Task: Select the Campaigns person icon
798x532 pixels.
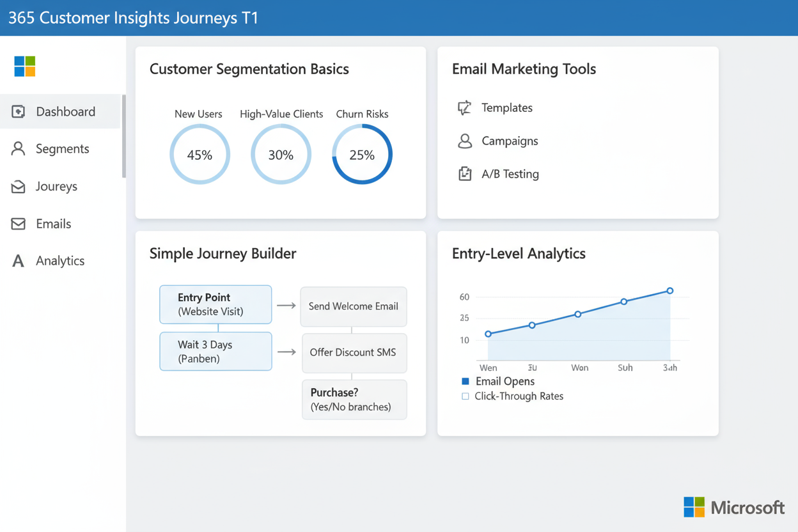Action: click(465, 141)
